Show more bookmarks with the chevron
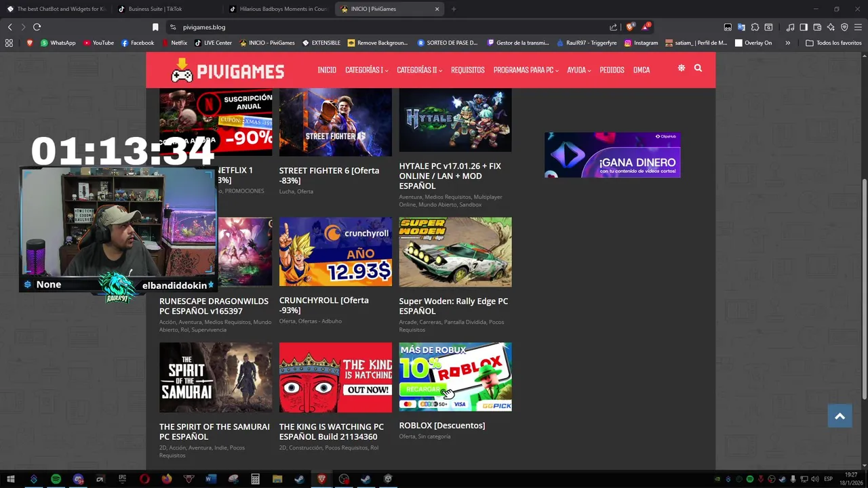 coord(787,43)
